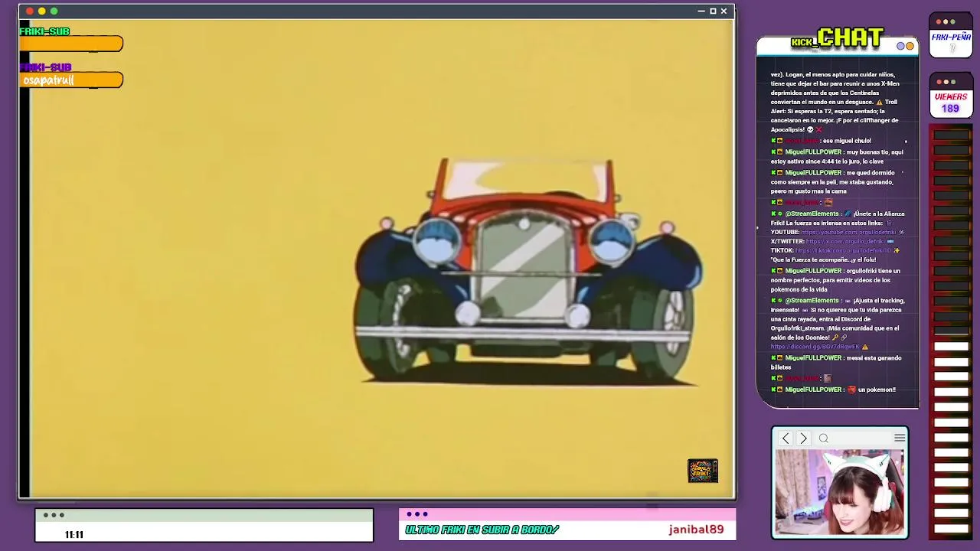Click the vintage car in the video
The width and height of the screenshot is (980, 551).
528,272
